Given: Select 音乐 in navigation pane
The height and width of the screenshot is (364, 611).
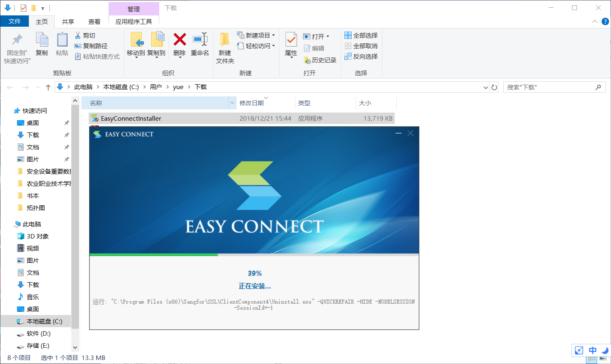Looking at the screenshot, I should (x=28, y=297).
